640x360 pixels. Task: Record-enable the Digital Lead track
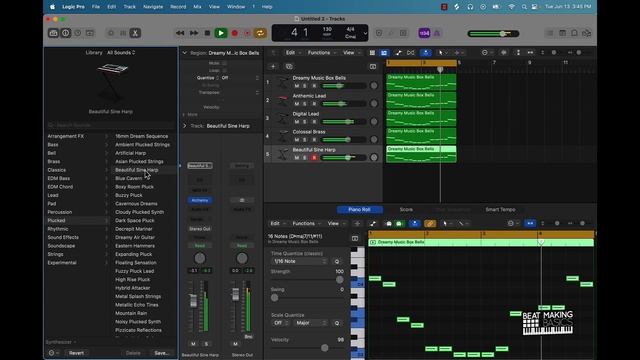[314, 122]
